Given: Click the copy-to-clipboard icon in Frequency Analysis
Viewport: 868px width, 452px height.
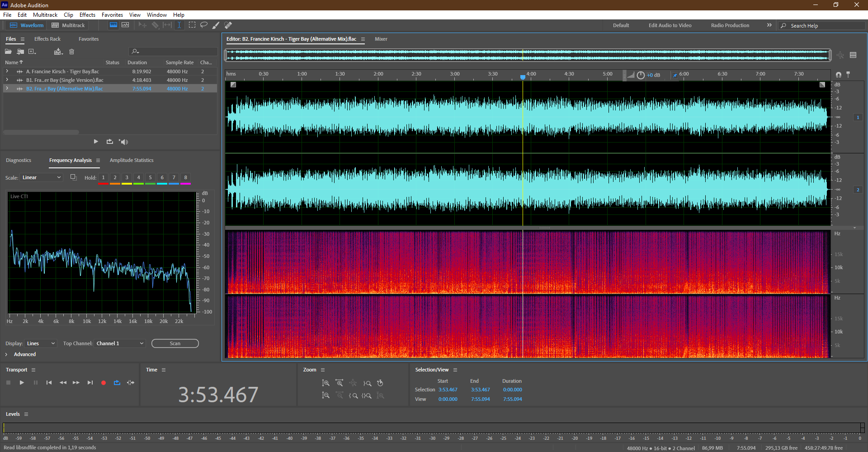Looking at the screenshot, I should click(73, 177).
